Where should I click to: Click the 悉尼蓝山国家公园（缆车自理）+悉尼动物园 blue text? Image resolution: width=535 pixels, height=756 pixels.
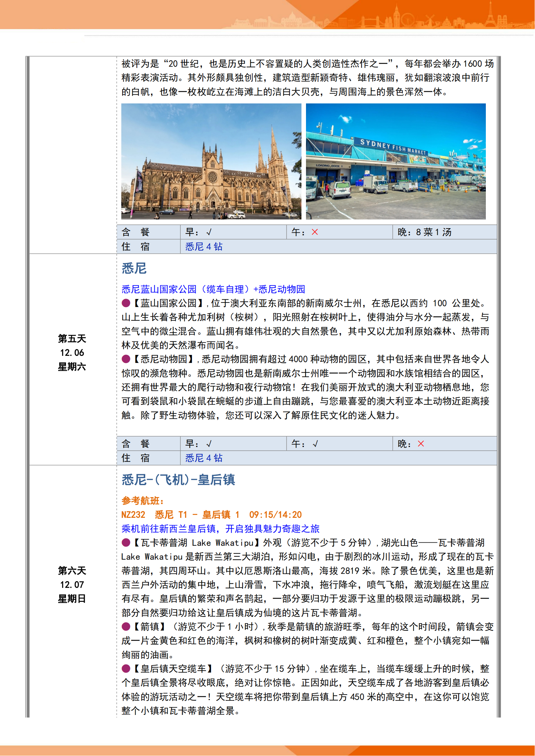tap(213, 289)
